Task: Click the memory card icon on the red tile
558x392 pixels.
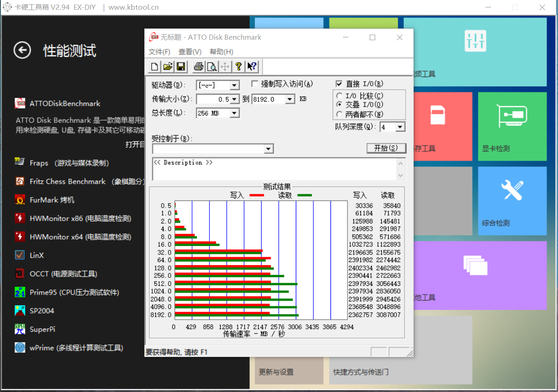Action: click(x=437, y=115)
